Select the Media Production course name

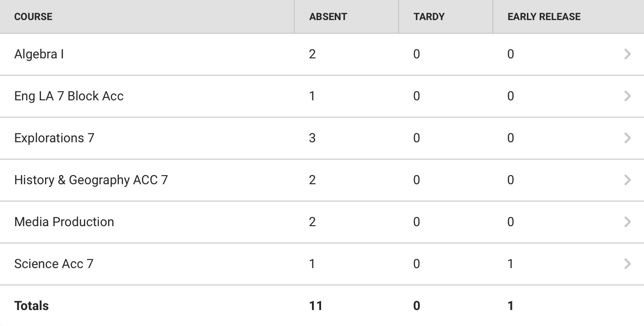pos(64,222)
